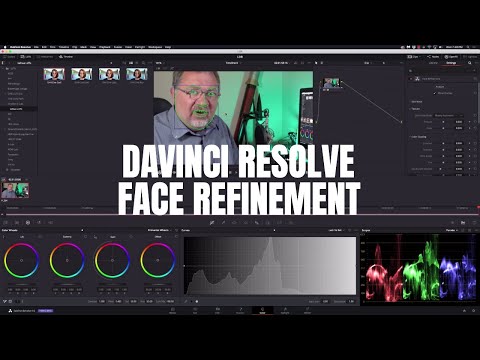Open the Workspace menu
This screenshot has width=480, height=360.
click(x=155, y=47)
